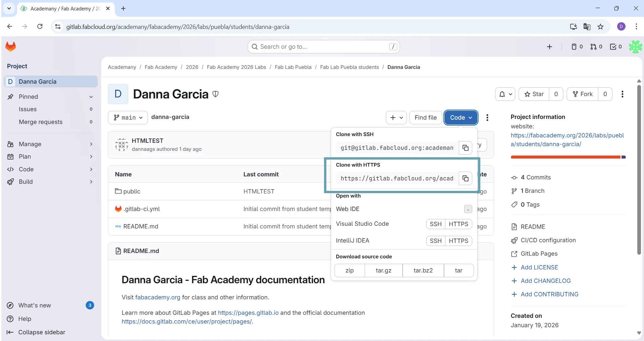
Task: Open the main branch dropdown
Action: (x=128, y=118)
